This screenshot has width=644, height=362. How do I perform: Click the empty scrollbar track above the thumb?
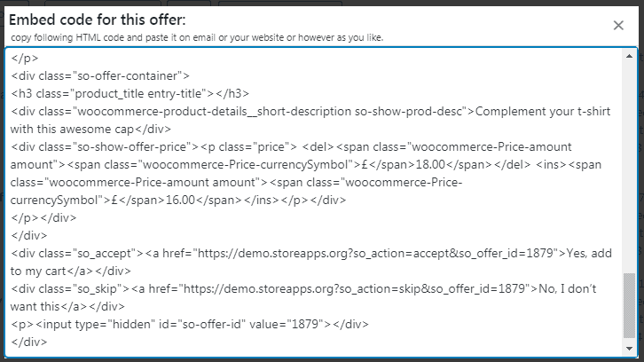pos(629,167)
